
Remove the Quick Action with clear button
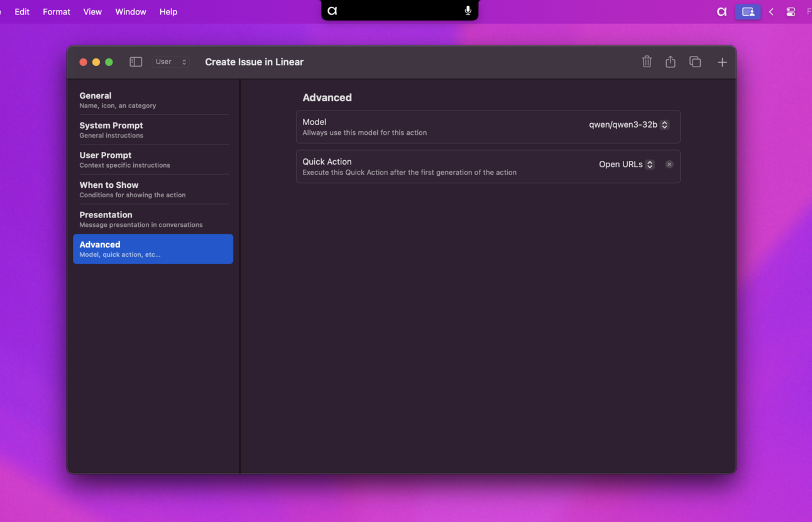pos(669,165)
